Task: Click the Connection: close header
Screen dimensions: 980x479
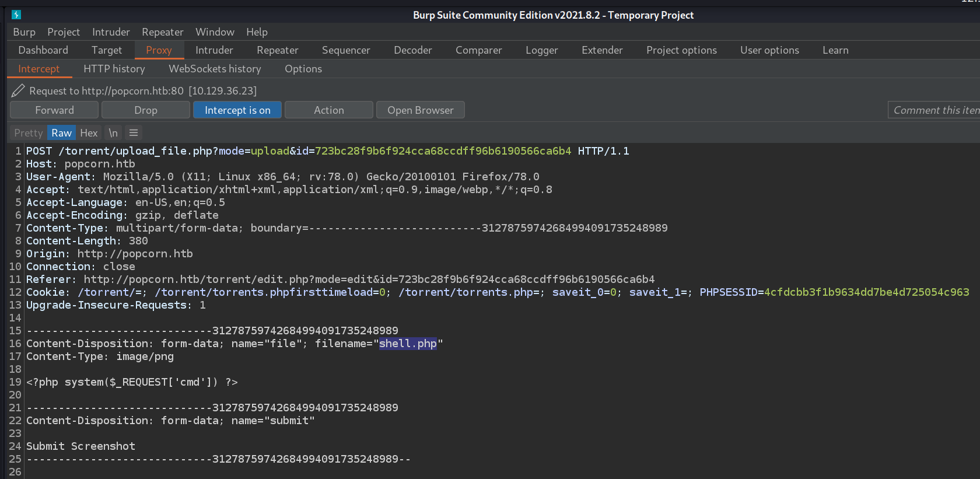Action: coord(80,267)
